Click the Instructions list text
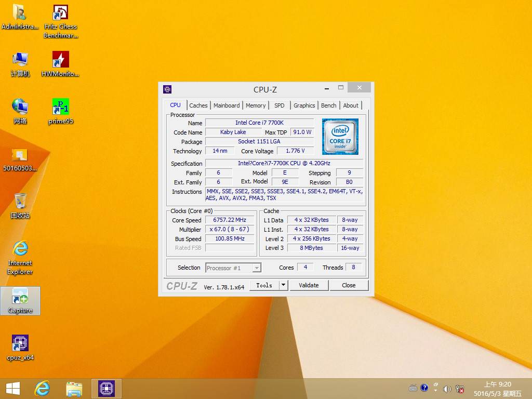The height and width of the screenshot is (399, 532). point(284,195)
